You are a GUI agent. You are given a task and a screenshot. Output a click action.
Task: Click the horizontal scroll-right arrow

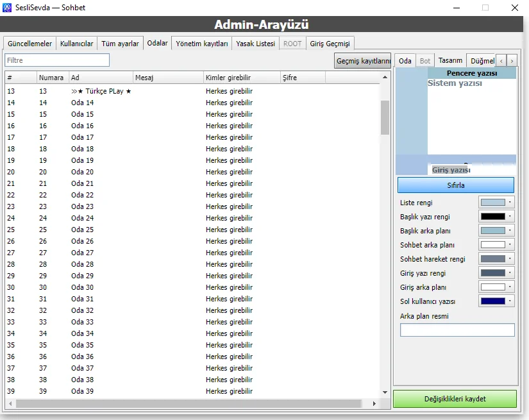(374, 403)
